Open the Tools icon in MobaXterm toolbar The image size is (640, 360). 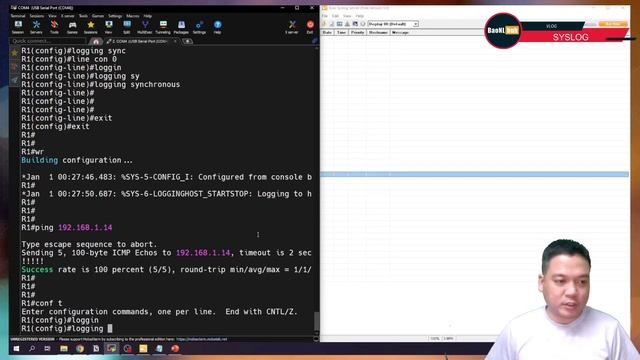click(54, 27)
